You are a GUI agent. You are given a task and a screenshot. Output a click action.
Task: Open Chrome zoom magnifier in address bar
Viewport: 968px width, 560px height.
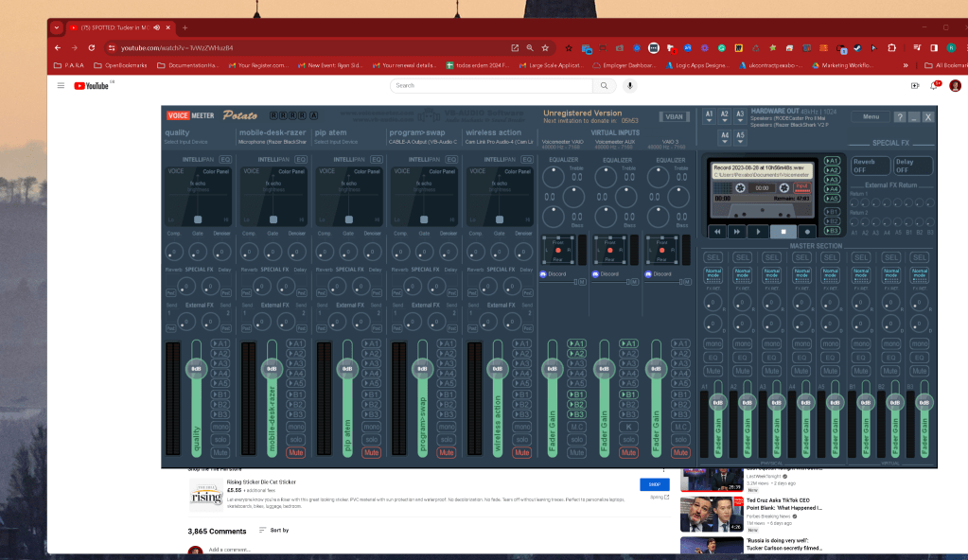click(530, 47)
